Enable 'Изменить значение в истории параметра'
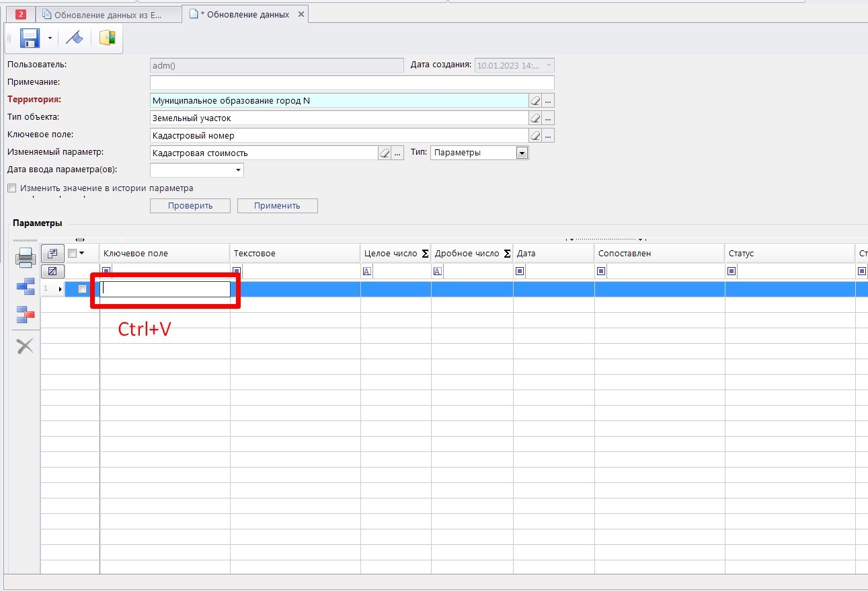868x592 pixels. pyautogui.click(x=11, y=188)
